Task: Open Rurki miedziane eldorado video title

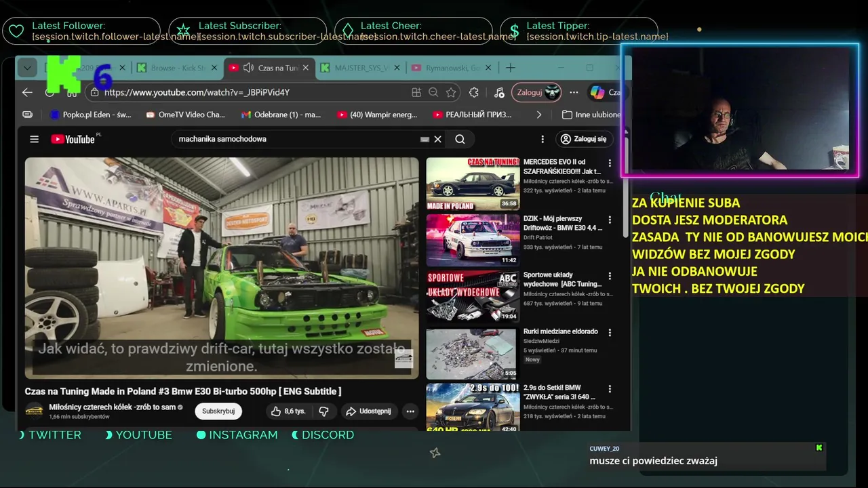Action: [560, 331]
